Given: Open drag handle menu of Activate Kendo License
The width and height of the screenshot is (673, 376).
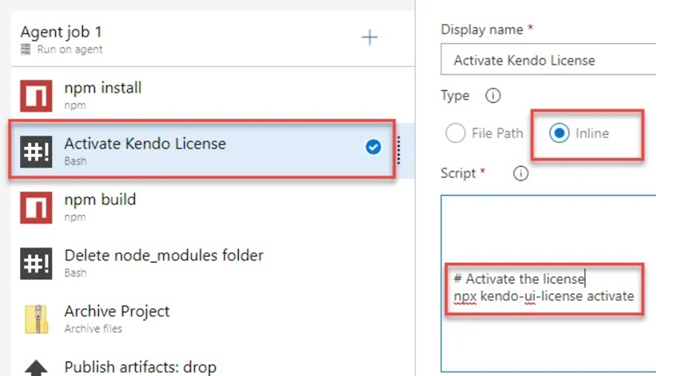Looking at the screenshot, I should pyautogui.click(x=399, y=150).
